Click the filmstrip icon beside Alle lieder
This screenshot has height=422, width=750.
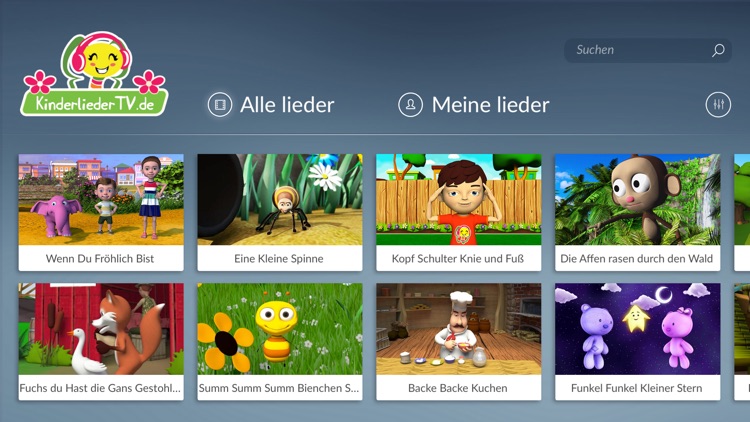220,105
